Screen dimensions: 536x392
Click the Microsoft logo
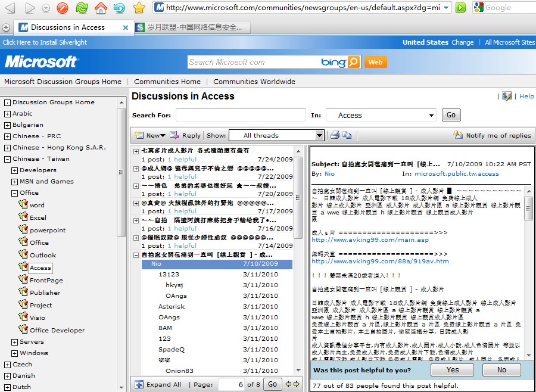coord(41,62)
